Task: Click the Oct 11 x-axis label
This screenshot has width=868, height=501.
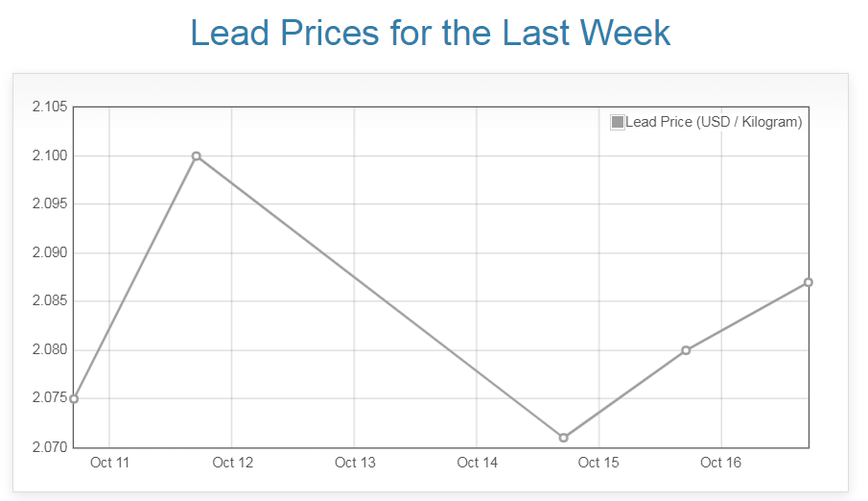Action: [109, 464]
